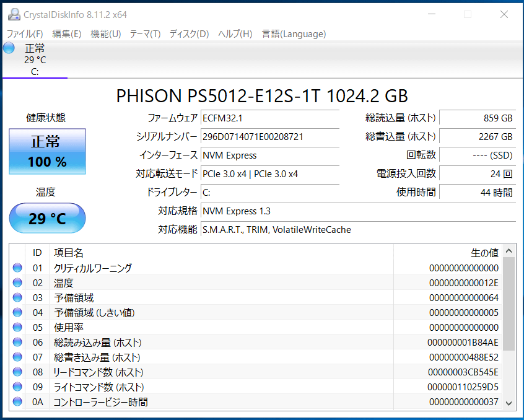Select the row name 総読み込み量 (ホスト)
The height and width of the screenshot is (420, 524).
98,343
